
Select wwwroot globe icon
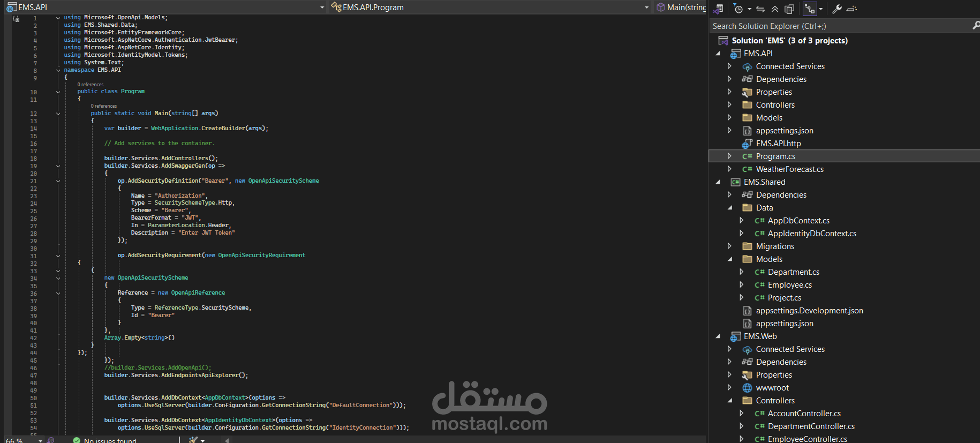tap(747, 388)
